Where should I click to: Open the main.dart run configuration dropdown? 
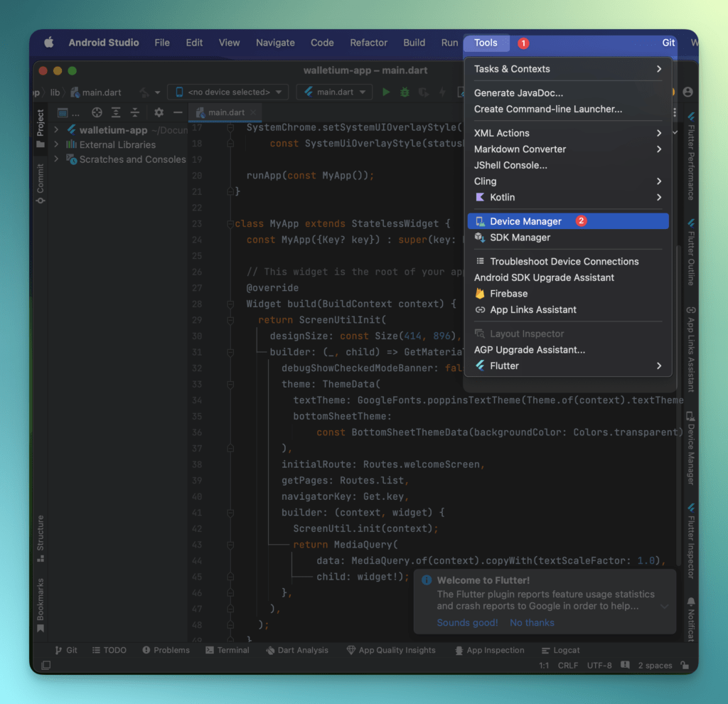click(x=334, y=92)
